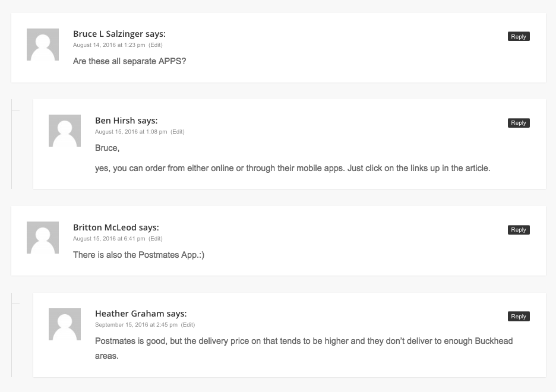The image size is (556, 392).
Task: Click Britton McLeod's avatar image
Action: (43, 238)
